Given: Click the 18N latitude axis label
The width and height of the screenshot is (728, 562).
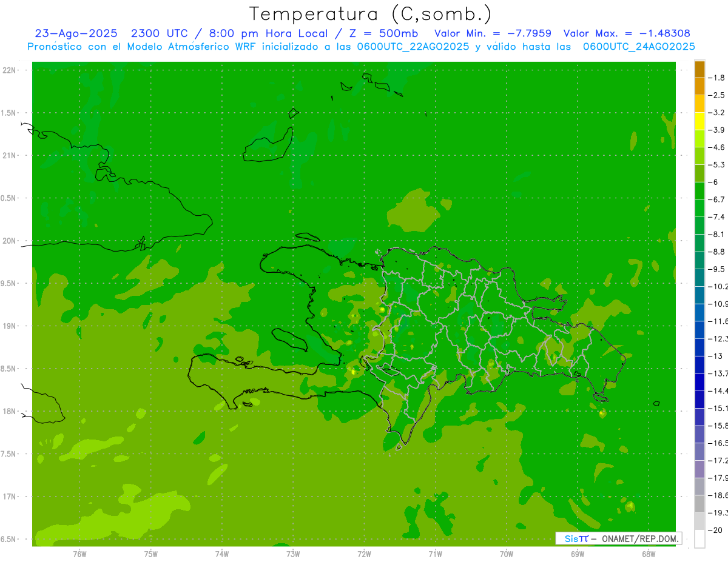Looking at the screenshot, I should click(10, 411).
